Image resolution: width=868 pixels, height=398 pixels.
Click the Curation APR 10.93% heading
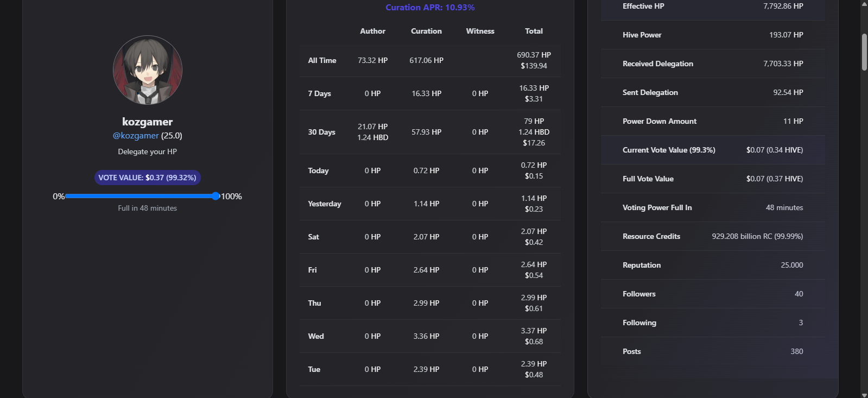pyautogui.click(x=430, y=8)
